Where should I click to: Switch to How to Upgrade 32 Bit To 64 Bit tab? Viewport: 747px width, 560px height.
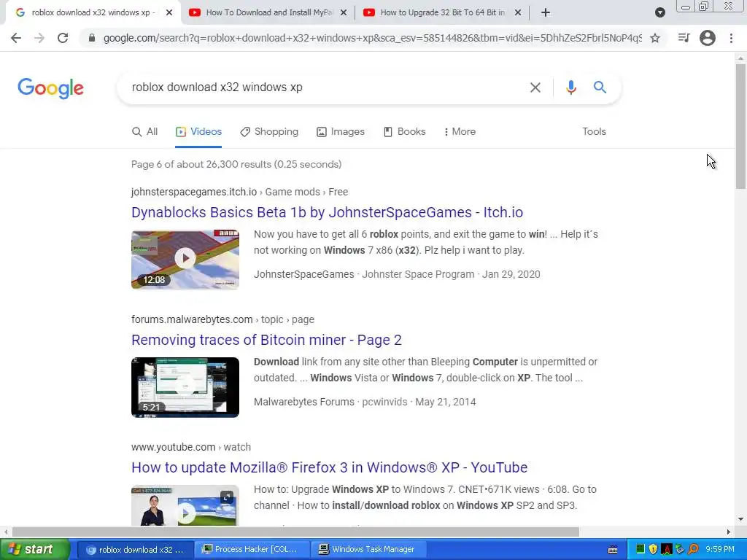[x=442, y=13]
